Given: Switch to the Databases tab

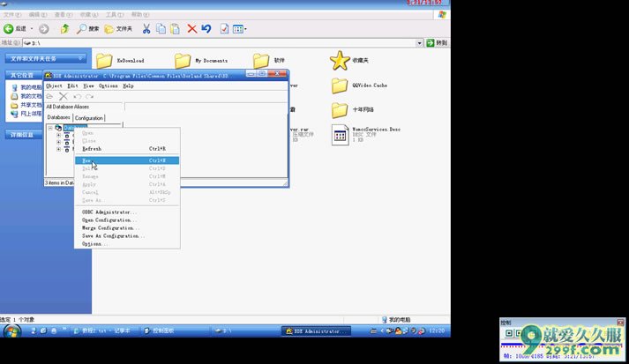Looking at the screenshot, I should [58, 117].
